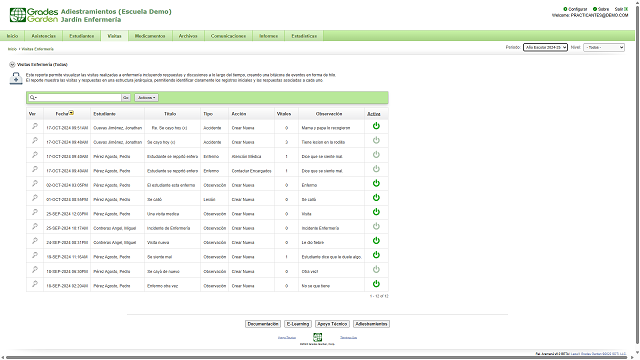This screenshot has width=640, height=360.
Task: View the visit 'Visita nueva'
Action: (35, 241)
